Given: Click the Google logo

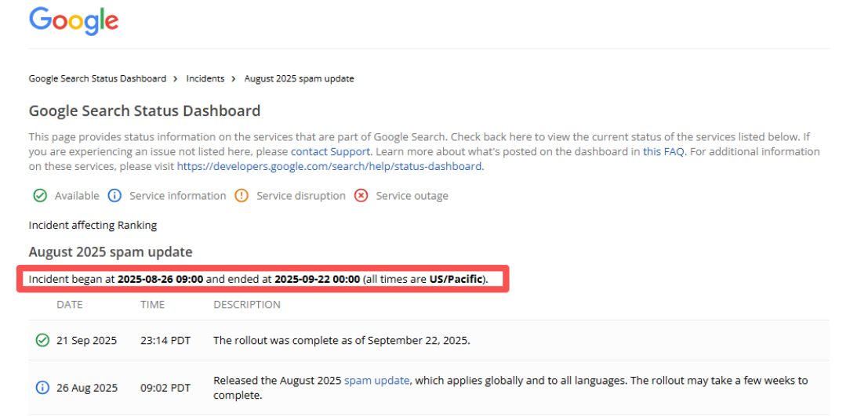Looking at the screenshot, I should tap(74, 21).
